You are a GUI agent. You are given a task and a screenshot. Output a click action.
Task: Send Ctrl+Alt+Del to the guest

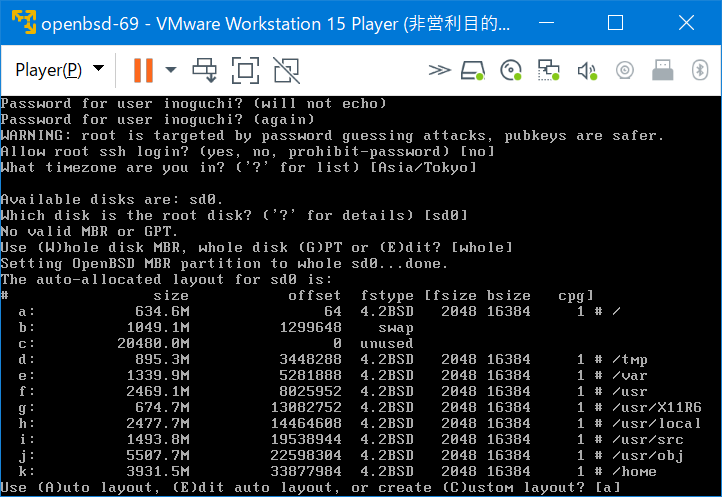tap(204, 70)
